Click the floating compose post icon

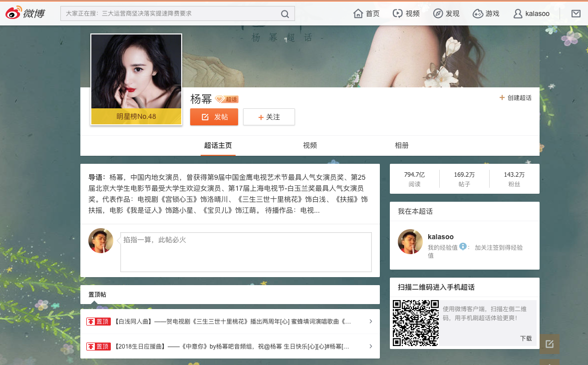click(550, 344)
